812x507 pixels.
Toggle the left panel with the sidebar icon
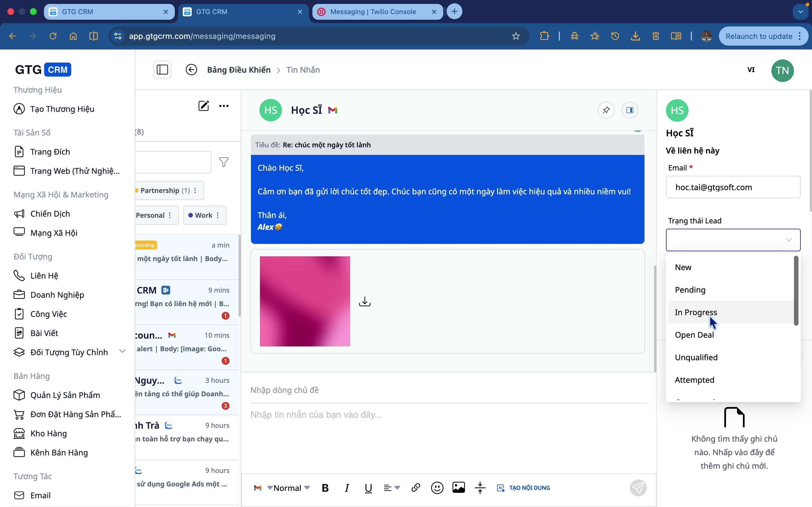click(x=163, y=69)
